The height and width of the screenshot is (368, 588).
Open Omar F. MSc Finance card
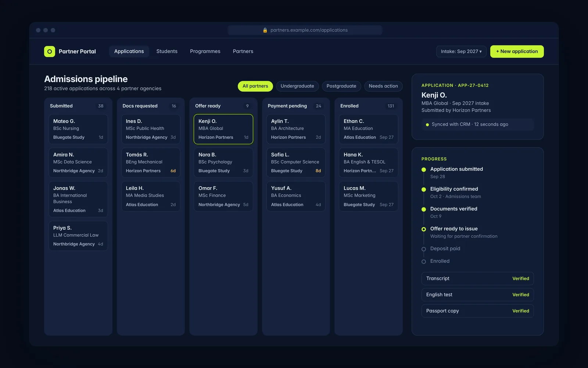(223, 196)
